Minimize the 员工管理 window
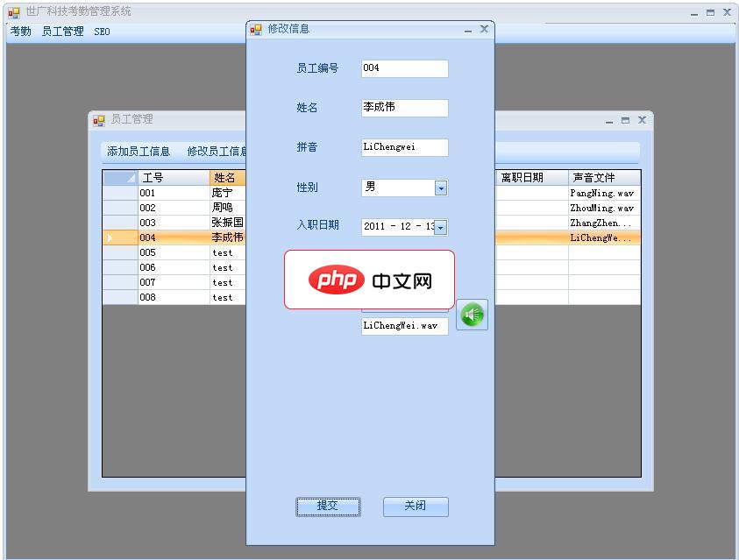The width and height of the screenshot is (739, 560). [609, 121]
